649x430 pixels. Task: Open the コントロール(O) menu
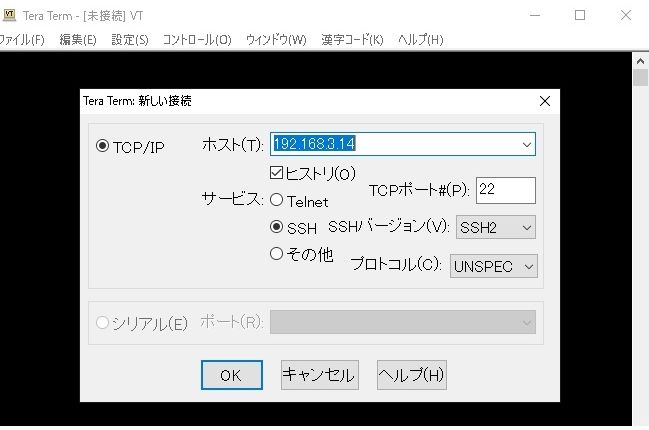pyautogui.click(x=197, y=40)
